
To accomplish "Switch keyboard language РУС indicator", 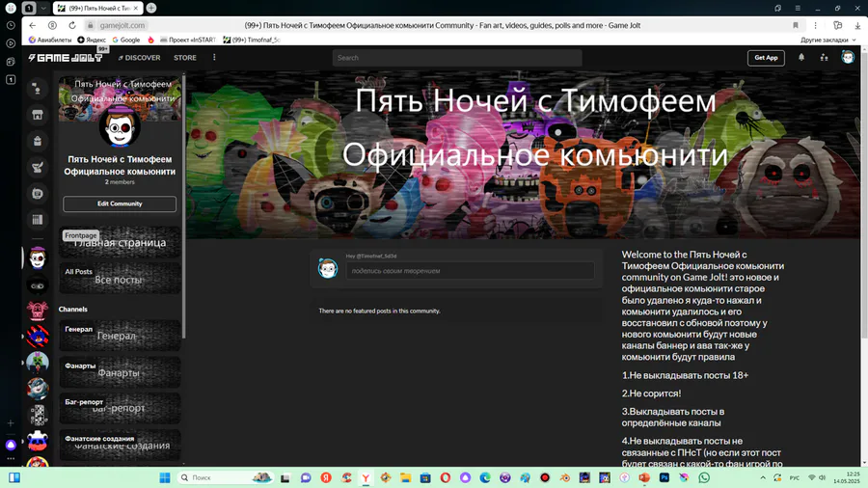I will tap(795, 477).
